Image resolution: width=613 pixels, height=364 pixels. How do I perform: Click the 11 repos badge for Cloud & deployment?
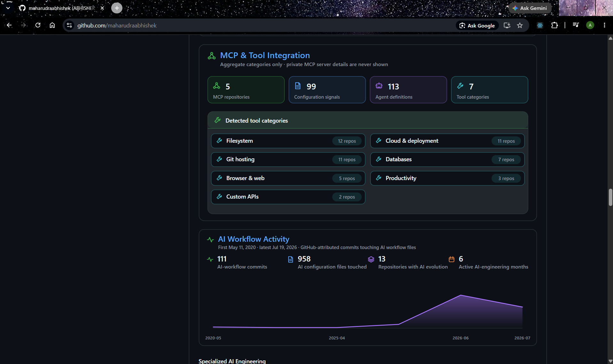(506, 141)
